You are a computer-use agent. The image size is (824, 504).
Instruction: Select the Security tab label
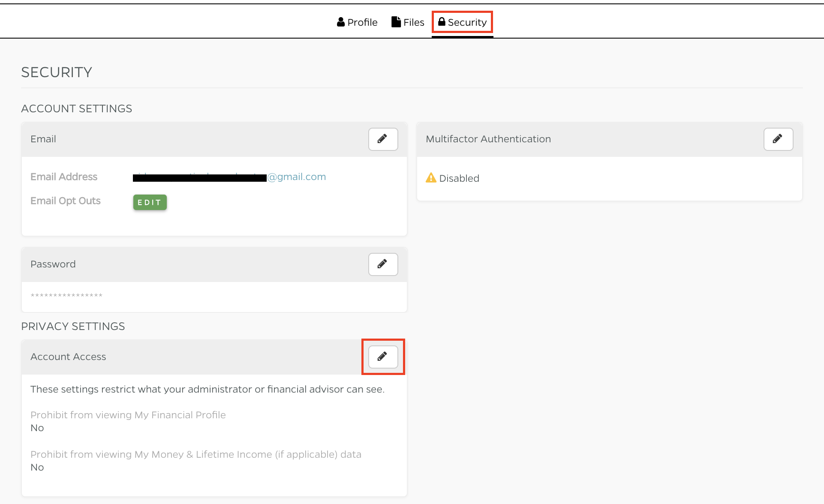pyautogui.click(x=467, y=22)
